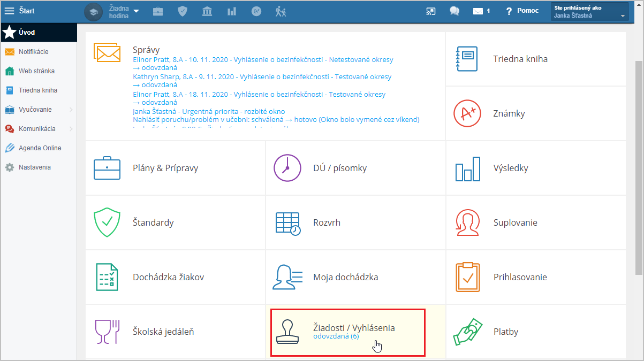Open the Dochádzka žiakov tile label
Screen dimensions: 644x361
pyautogui.click(x=168, y=277)
